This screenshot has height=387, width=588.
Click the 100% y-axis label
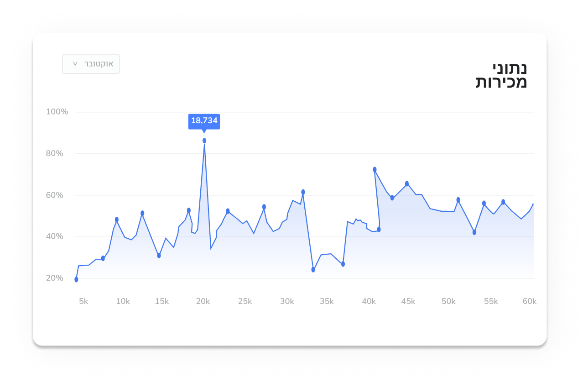tap(57, 112)
